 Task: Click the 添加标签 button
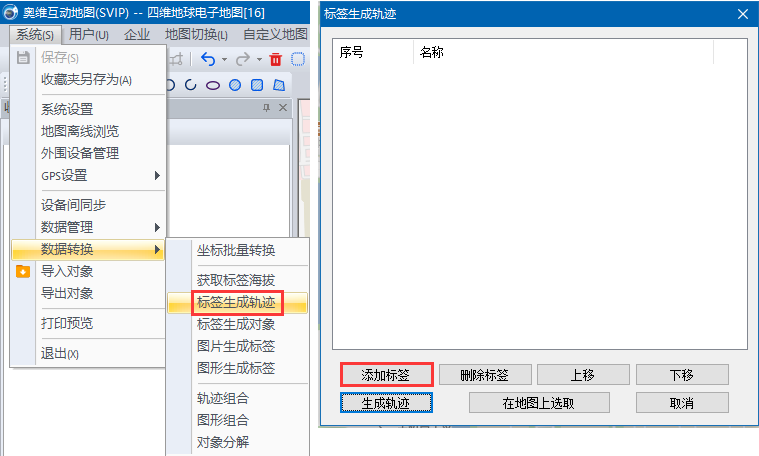386,375
